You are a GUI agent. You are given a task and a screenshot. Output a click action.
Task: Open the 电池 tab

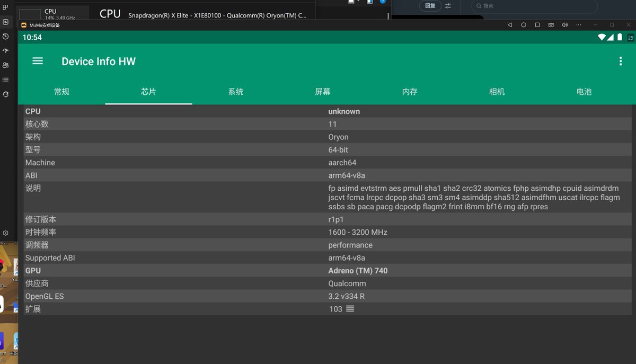pos(584,92)
